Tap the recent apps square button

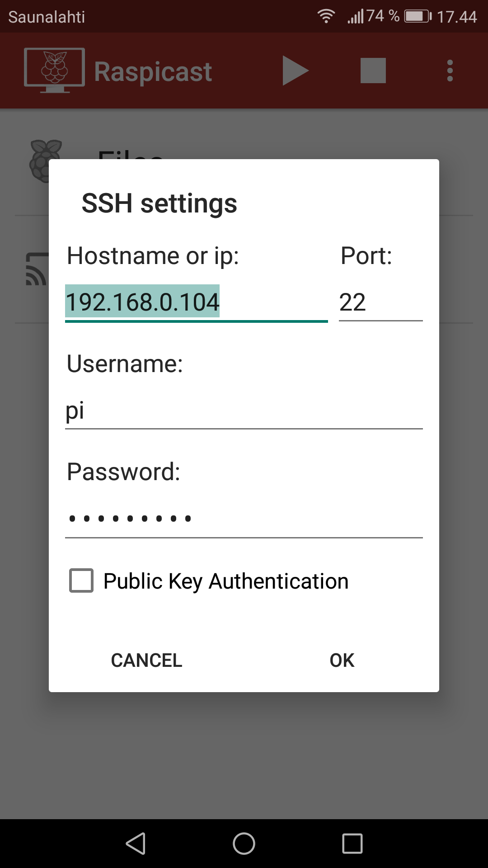point(352,844)
